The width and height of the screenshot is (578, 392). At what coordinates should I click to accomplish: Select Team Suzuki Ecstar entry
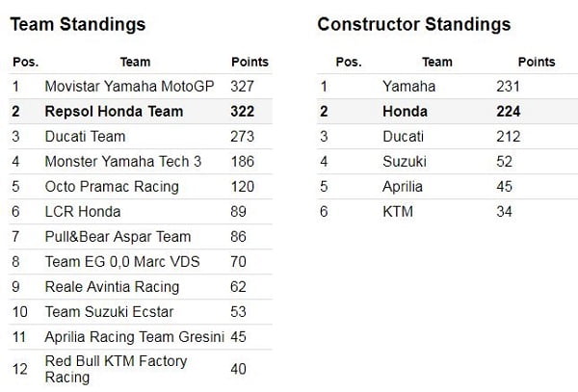coord(106,312)
